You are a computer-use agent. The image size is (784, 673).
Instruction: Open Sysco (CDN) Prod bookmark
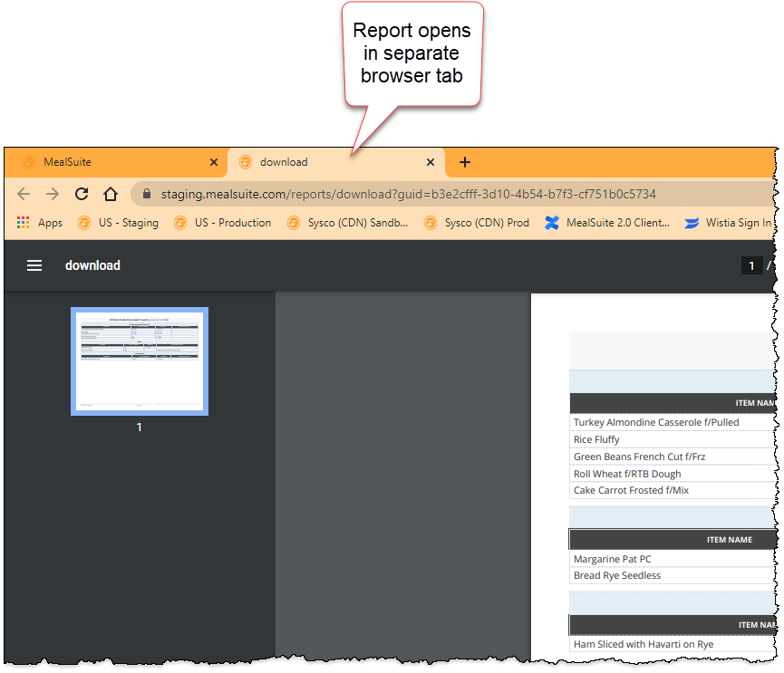(x=477, y=223)
